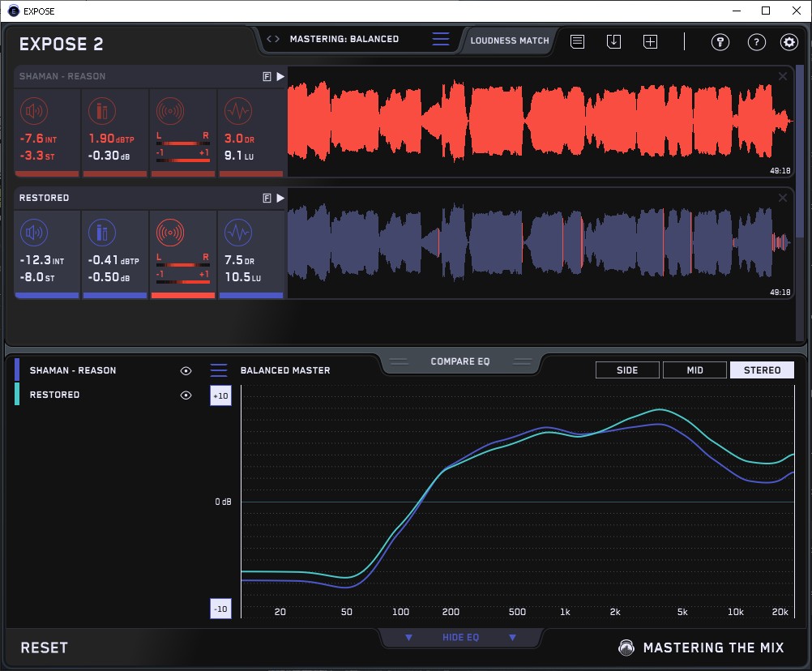The height and width of the screenshot is (671, 812).
Task: Switch EQ view to Mid
Action: tap(694, 370)
